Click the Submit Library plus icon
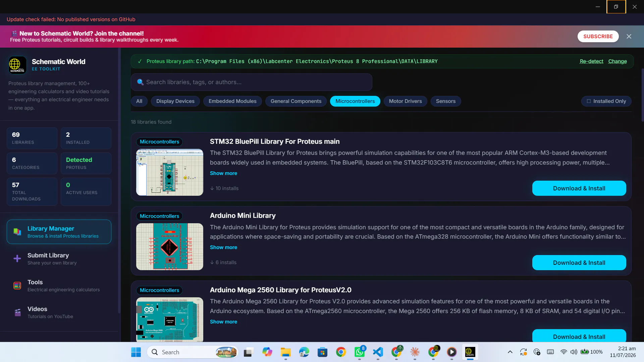Image resolution: width=644 pixels, height=362 pixels. pos(17,258)
